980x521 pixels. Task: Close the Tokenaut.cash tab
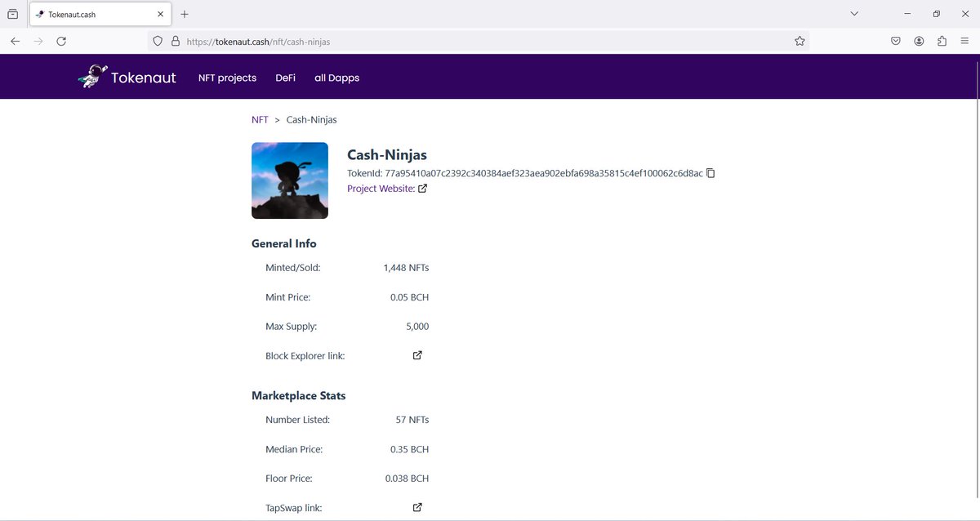click(x=161, y=14)
